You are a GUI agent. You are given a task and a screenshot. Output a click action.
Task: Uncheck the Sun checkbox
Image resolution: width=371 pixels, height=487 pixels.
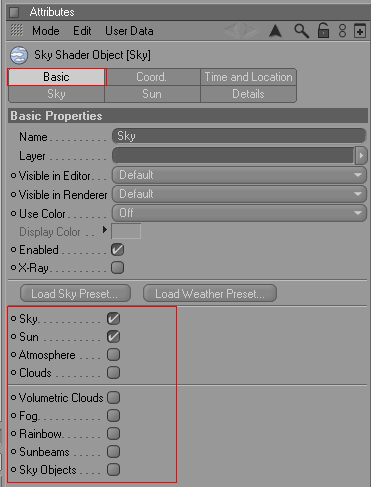point(113,336)
